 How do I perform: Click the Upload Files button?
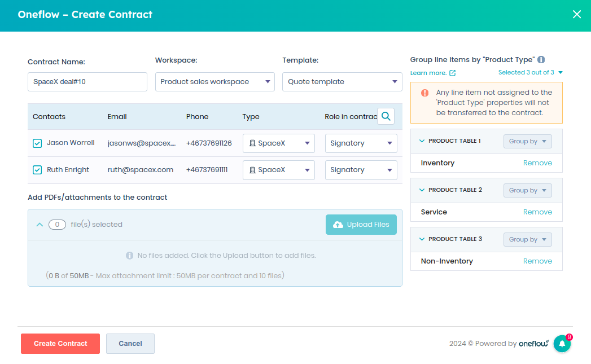click(361, 225)
